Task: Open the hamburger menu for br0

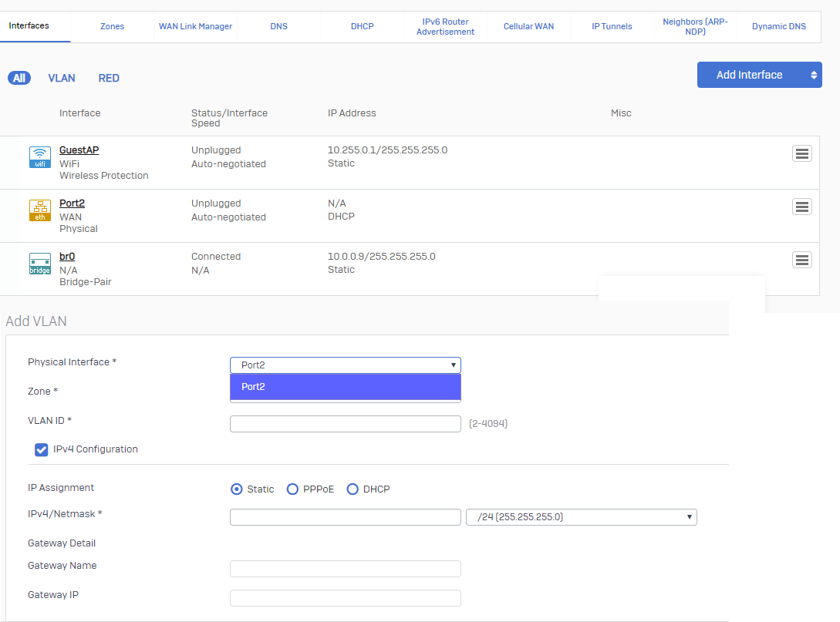Action: [801, 260]
